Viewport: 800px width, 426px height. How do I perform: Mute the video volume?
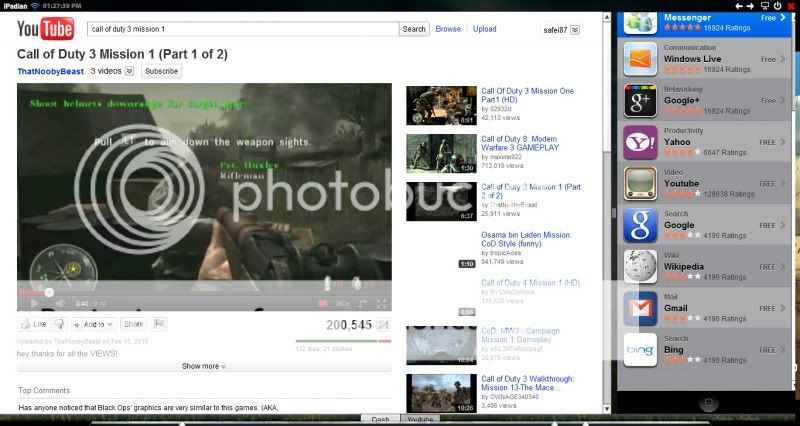tap(58, 303)
